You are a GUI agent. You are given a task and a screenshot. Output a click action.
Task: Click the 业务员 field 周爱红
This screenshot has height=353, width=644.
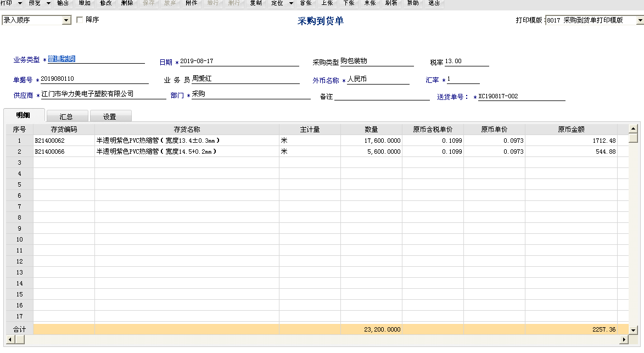pos(245,79)
